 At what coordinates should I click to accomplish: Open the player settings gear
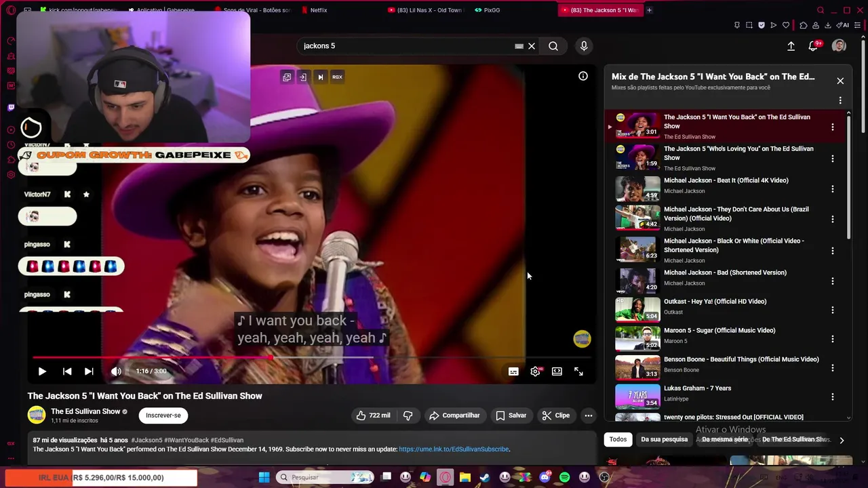click(535, 371)
